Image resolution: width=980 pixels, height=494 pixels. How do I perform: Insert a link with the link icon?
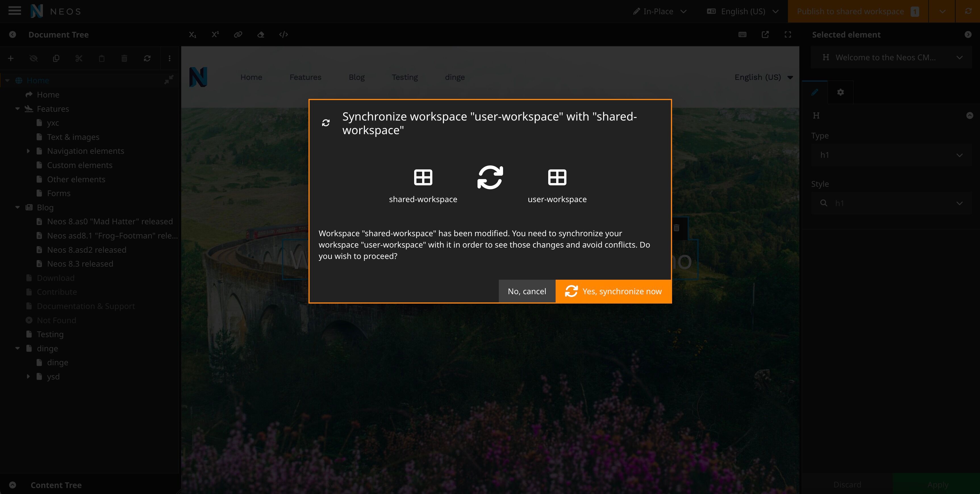click(x=238, y=35)
